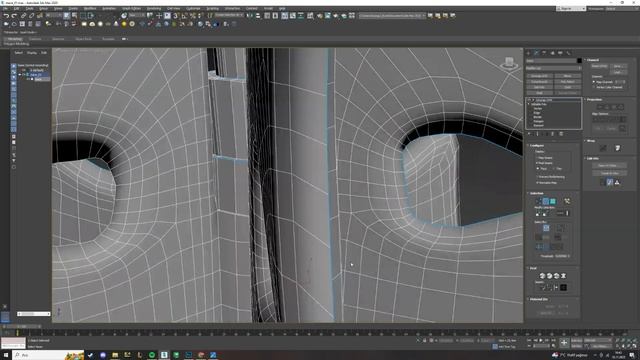
Task: Click the Tweak In View button
Action: 609,173
